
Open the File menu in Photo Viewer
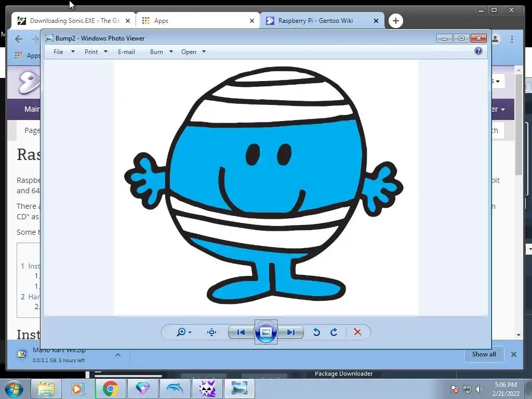click(58, 52)
